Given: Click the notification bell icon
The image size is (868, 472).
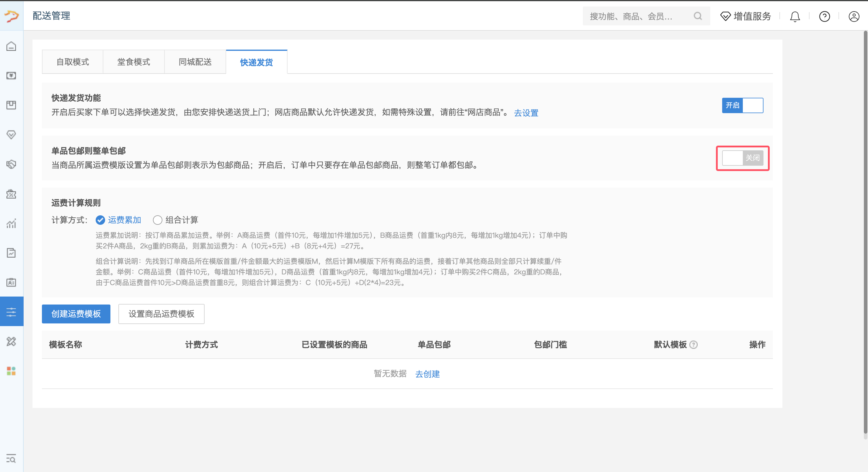Looking at the screenshot, I should point(795,16).
